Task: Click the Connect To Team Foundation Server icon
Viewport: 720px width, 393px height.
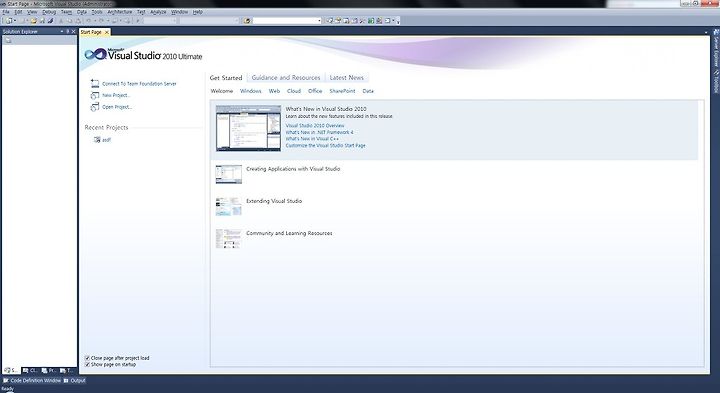Action: (95, 83)
